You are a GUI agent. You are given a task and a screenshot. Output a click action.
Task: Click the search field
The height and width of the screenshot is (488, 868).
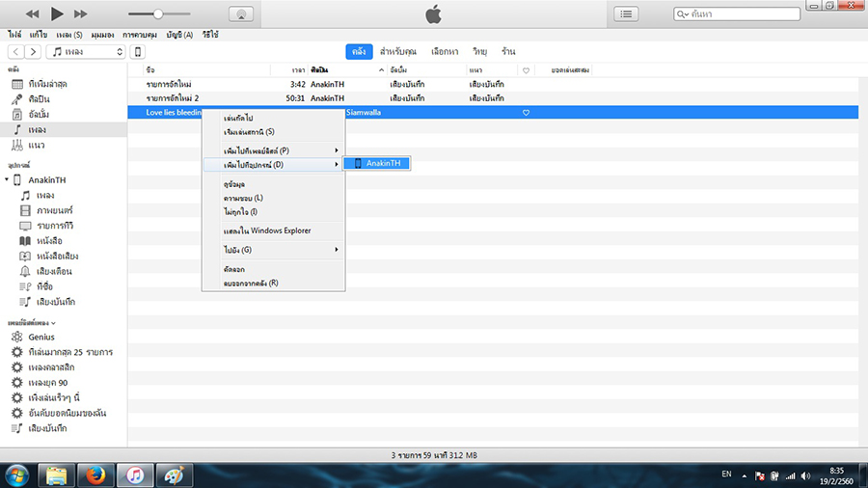(x=736, y=14)
